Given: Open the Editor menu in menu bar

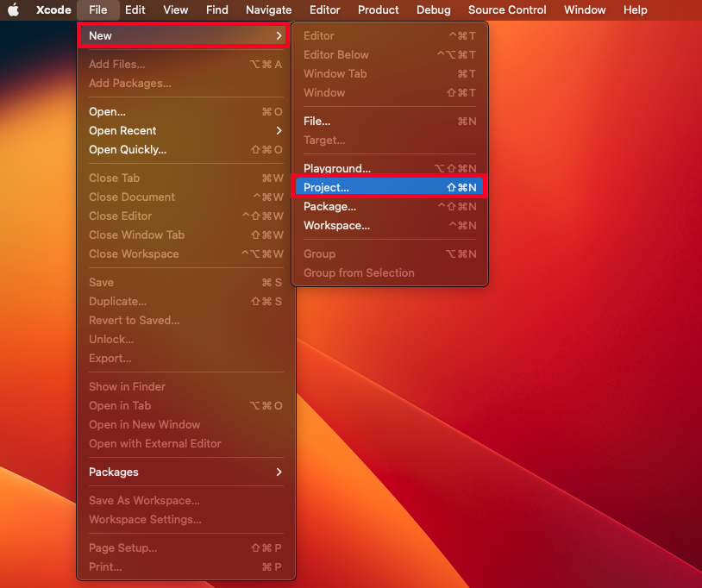Looking at the screenshot, I should point(324,9).
